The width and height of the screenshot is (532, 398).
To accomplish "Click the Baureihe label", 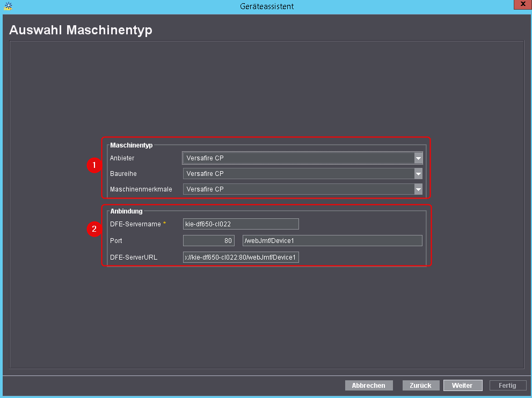I will pyautogui.click(x=123, y=174).
